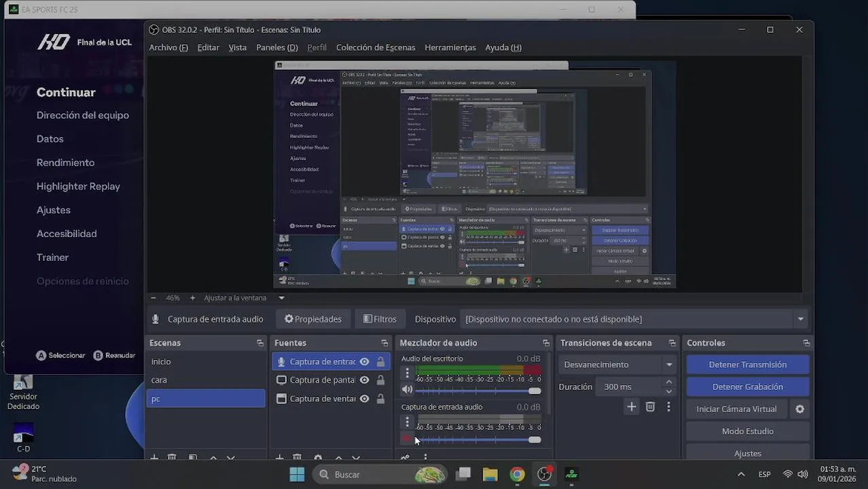Open the Ayuda menu

tap(503, 48)
